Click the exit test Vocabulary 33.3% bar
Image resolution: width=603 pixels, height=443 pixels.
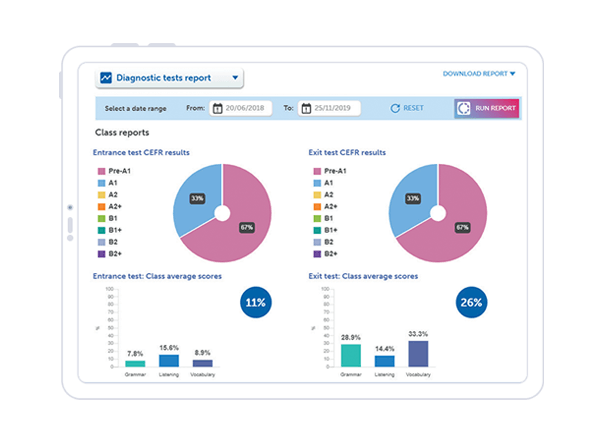[x=418, y=354]
